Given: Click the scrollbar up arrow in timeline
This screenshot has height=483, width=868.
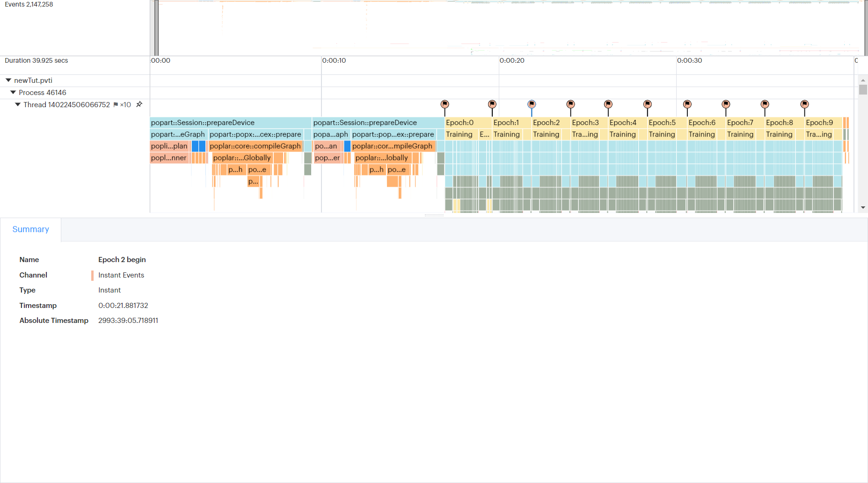Looking at the screenshot, I should pyautogui.click(x=863, y=80).
